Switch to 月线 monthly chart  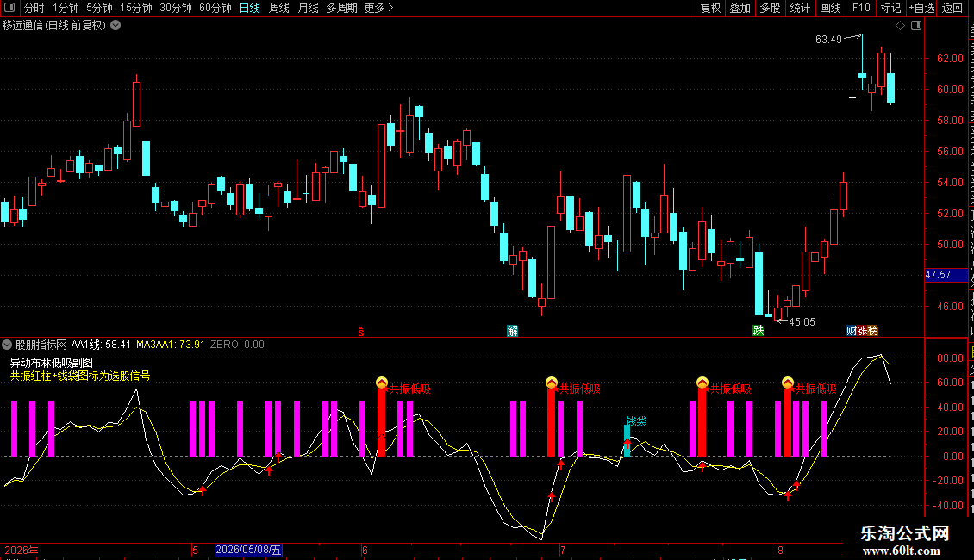[x=308, y=8]
